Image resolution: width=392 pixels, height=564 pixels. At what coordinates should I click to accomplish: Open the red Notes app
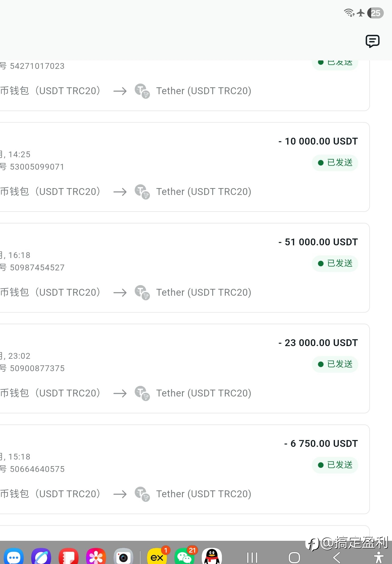click(x=69, y=557)
